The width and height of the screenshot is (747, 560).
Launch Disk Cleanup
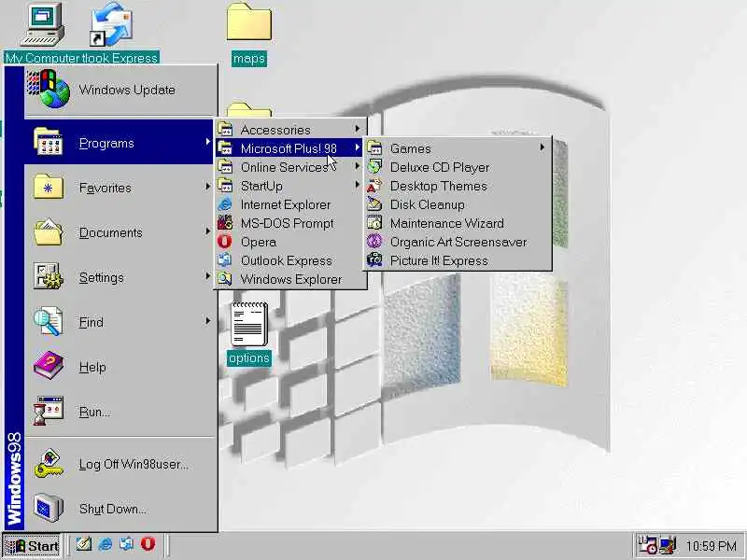click(x=458, y=204)
